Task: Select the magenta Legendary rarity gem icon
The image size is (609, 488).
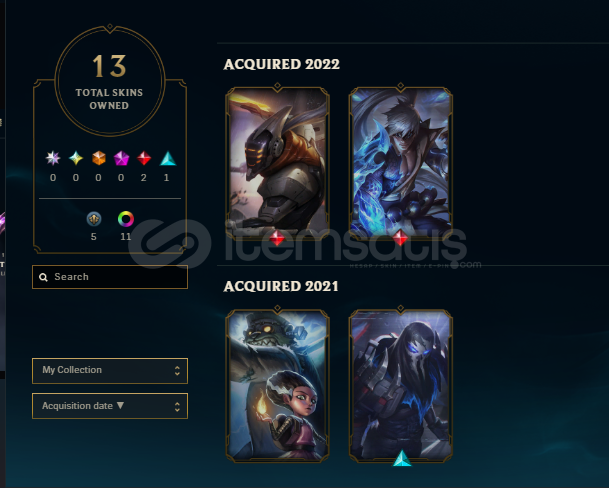Action: click(121, 158)
